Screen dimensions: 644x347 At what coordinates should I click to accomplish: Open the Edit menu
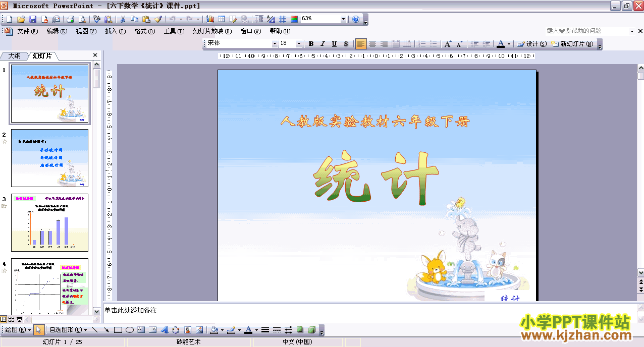tap(57, 31)
